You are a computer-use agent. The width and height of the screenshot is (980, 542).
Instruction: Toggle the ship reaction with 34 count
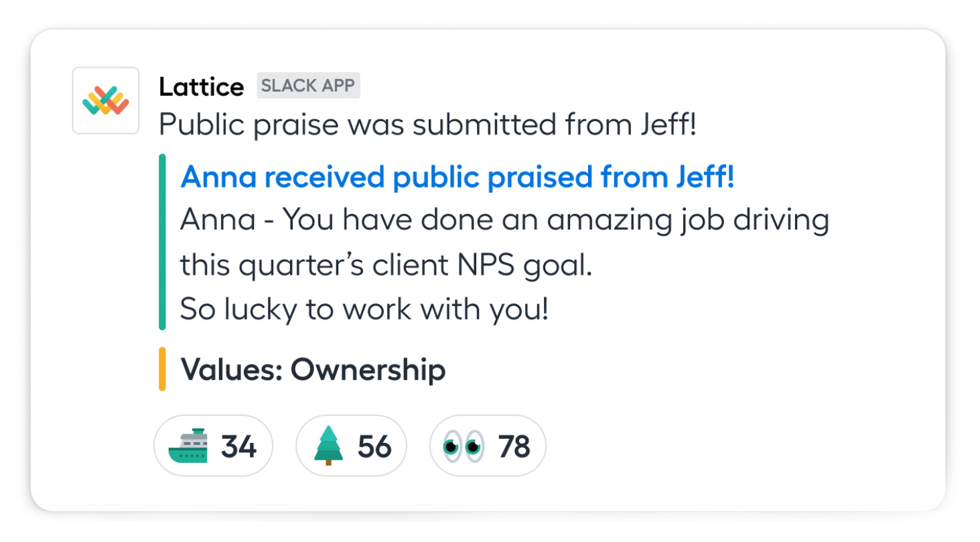point(213,446)
